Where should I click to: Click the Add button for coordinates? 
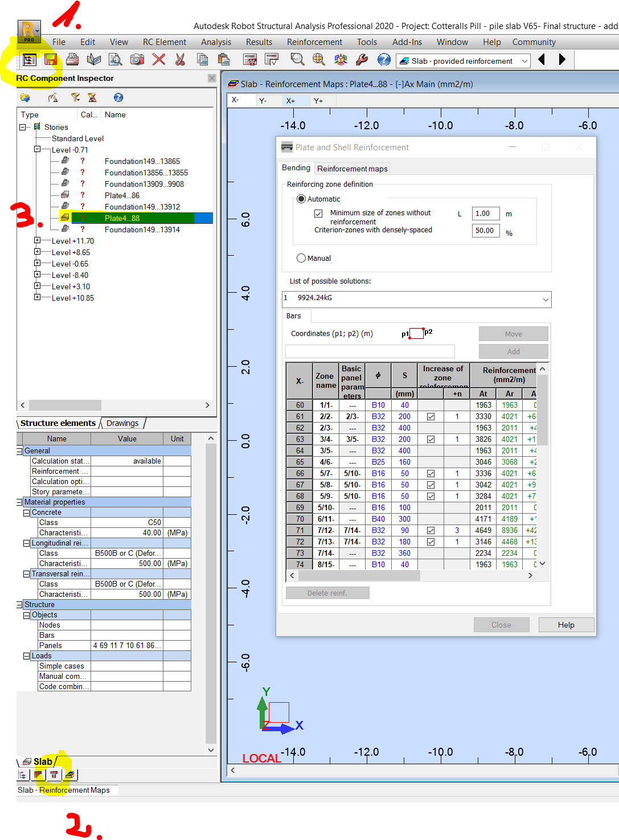[x=513, y=351]
